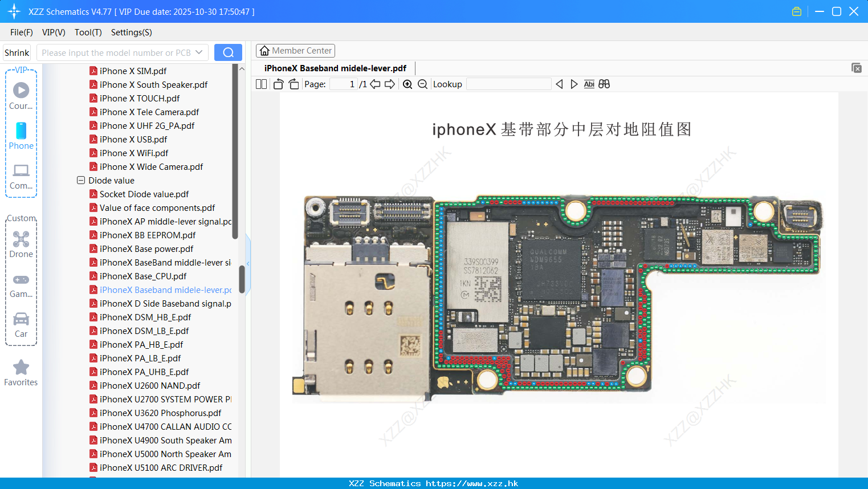The image size is (868, 489).
Task: Click the file tree vertical scrollbar
Action: click(235, 151)
